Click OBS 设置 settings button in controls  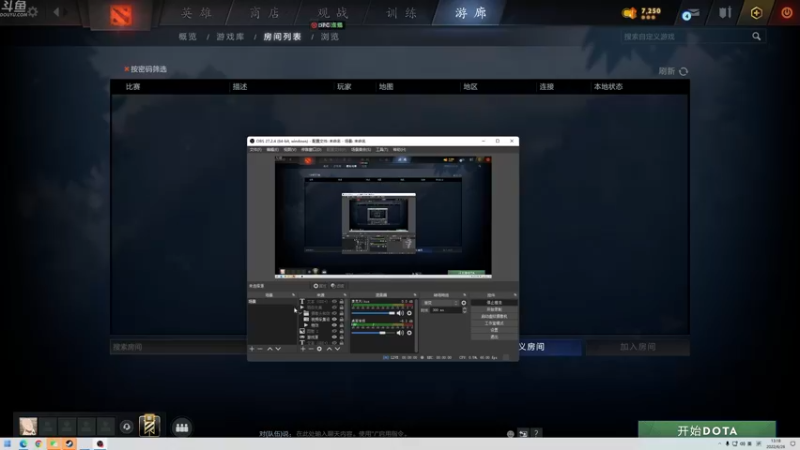pyautogui.click(x=494, y=330)
